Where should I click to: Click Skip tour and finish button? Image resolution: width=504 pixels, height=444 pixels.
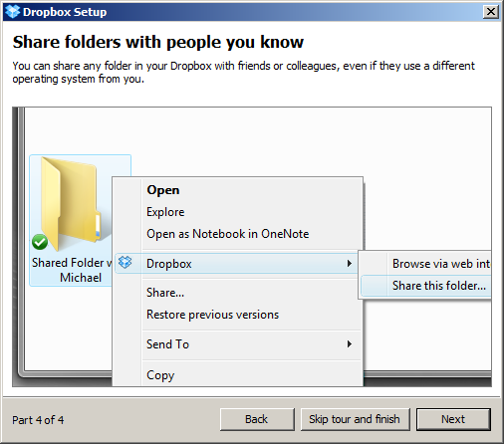(355, 419)
